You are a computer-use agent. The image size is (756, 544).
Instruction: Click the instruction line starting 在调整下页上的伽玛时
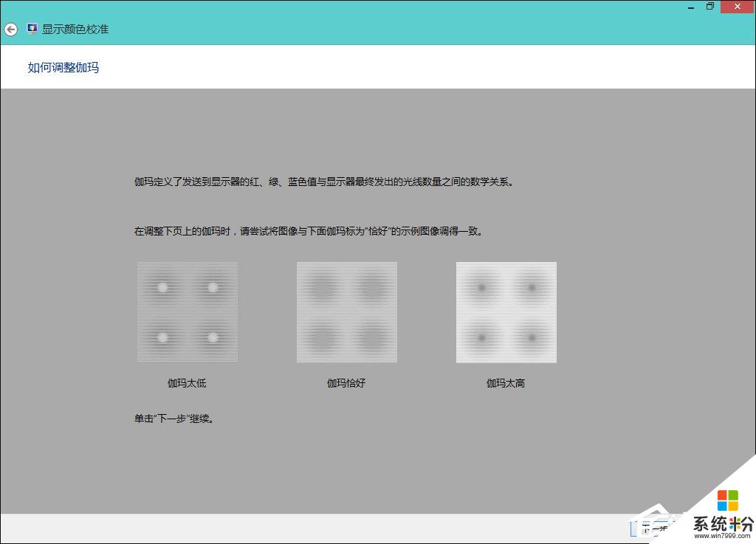(x=309, y=231)
